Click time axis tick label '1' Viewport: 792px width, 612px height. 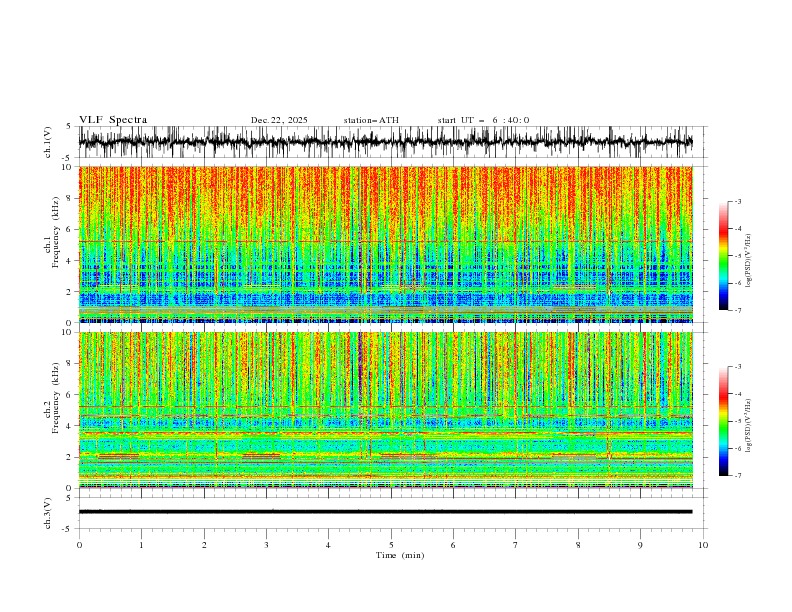141,545
